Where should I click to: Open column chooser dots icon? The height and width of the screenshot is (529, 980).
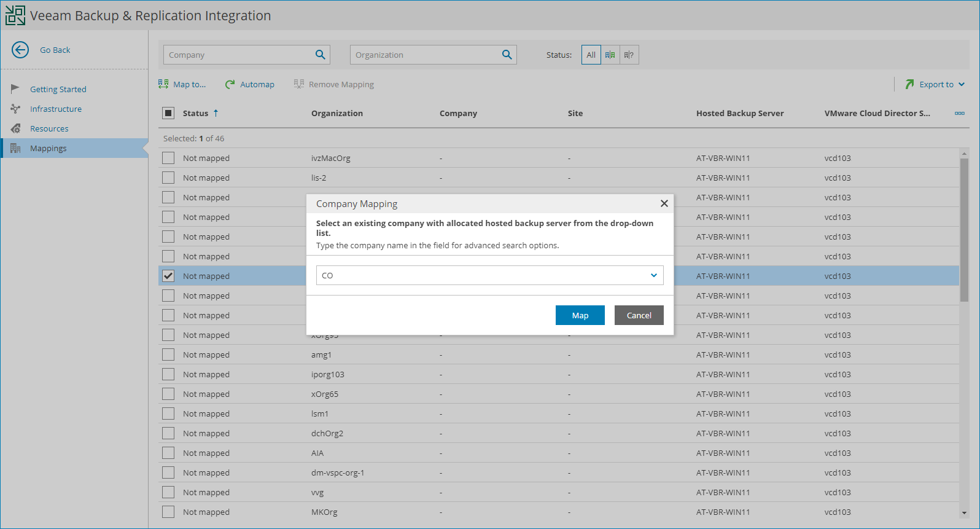point(960,113)
